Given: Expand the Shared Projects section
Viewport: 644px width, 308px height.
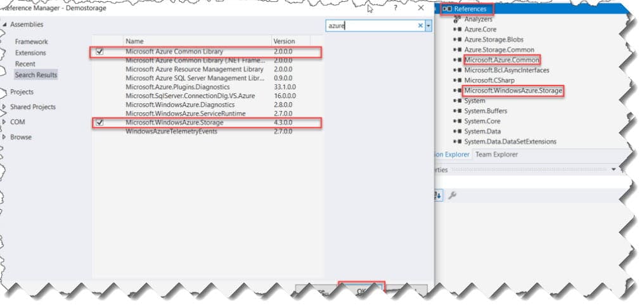Looking at the screenshot, I should [4, 107].
